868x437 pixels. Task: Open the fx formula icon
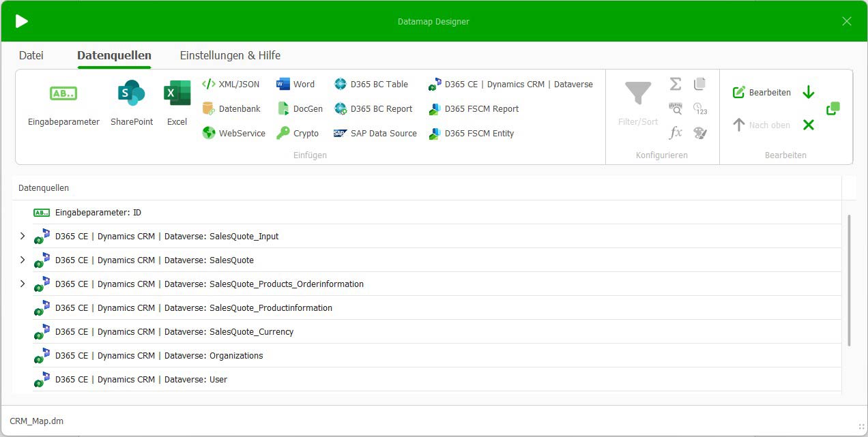pyautogui.click(x=675, y=132)
